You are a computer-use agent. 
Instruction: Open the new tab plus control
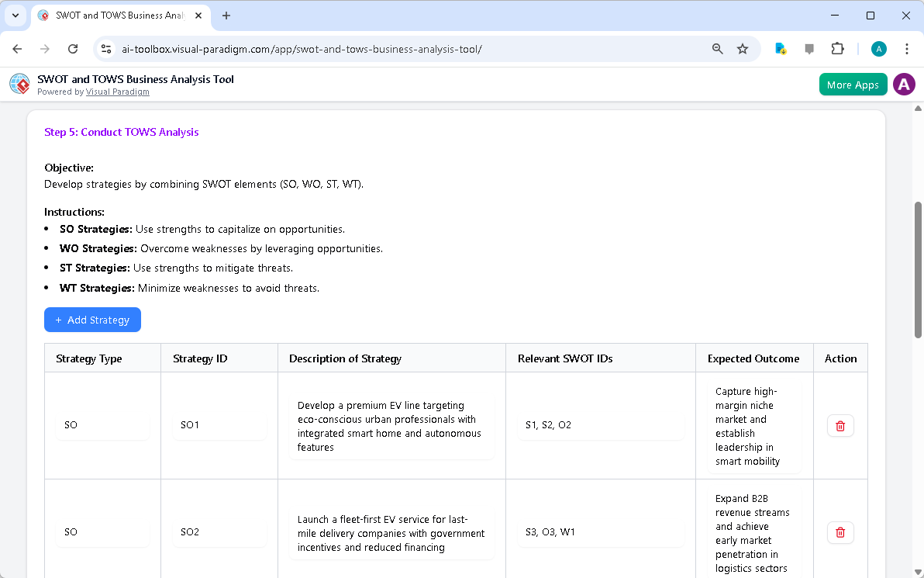pos(226,16)
